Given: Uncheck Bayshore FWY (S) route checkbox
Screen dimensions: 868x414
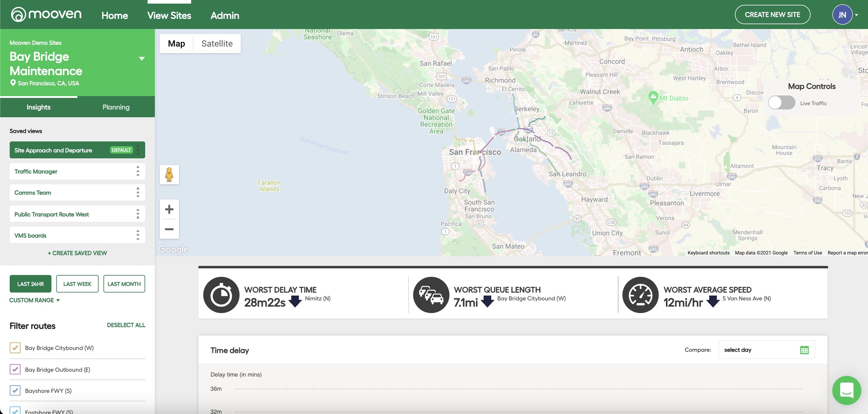Looking at the screenshot, I should 15,390.
